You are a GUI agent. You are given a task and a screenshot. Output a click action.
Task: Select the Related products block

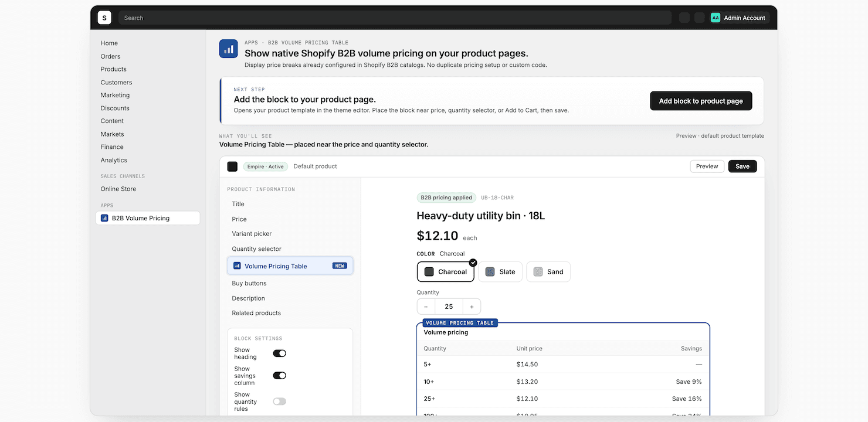(256, 313)
